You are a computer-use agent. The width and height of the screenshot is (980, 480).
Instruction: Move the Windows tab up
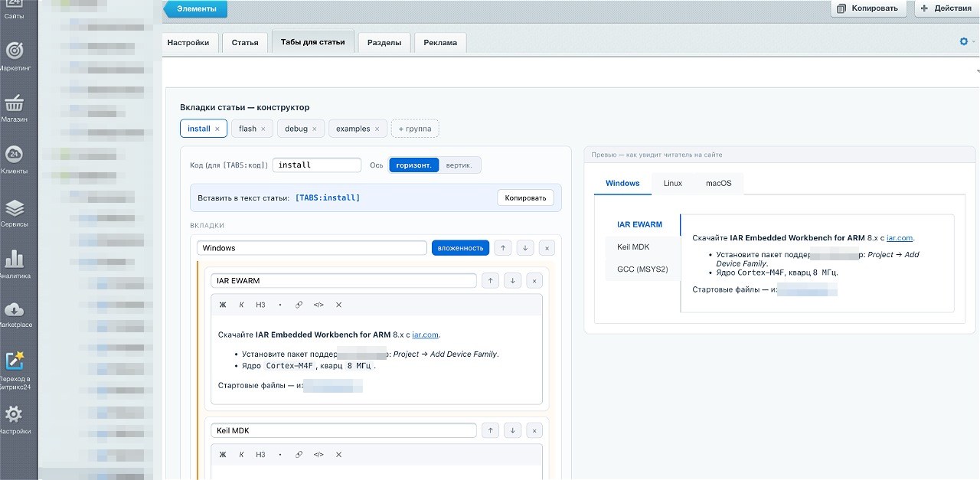(x=502, y=248)
